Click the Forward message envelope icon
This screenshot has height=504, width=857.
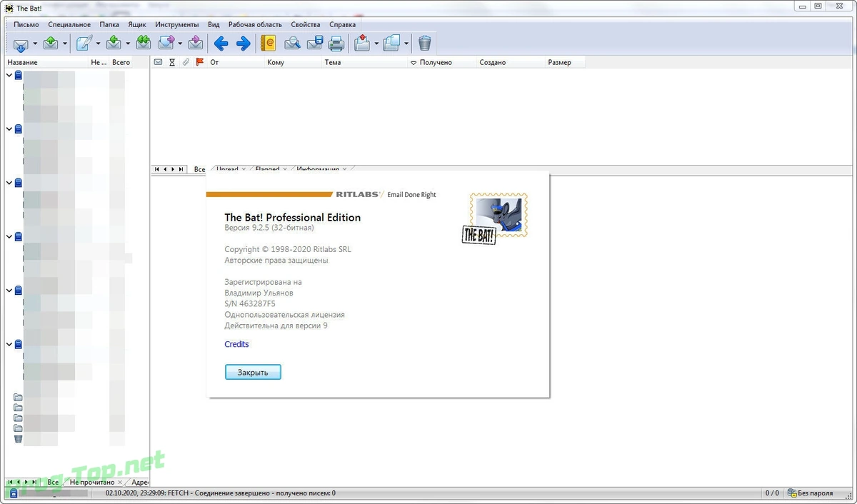166,44
